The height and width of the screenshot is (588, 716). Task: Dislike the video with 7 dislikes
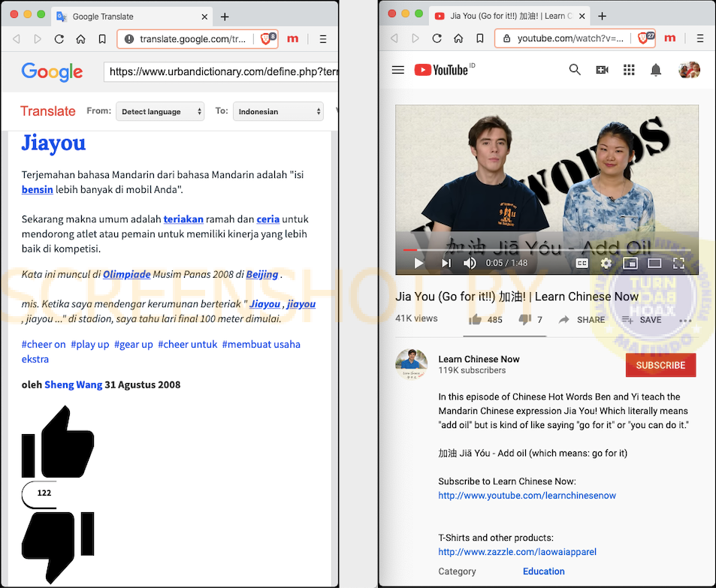coord(530,320)
